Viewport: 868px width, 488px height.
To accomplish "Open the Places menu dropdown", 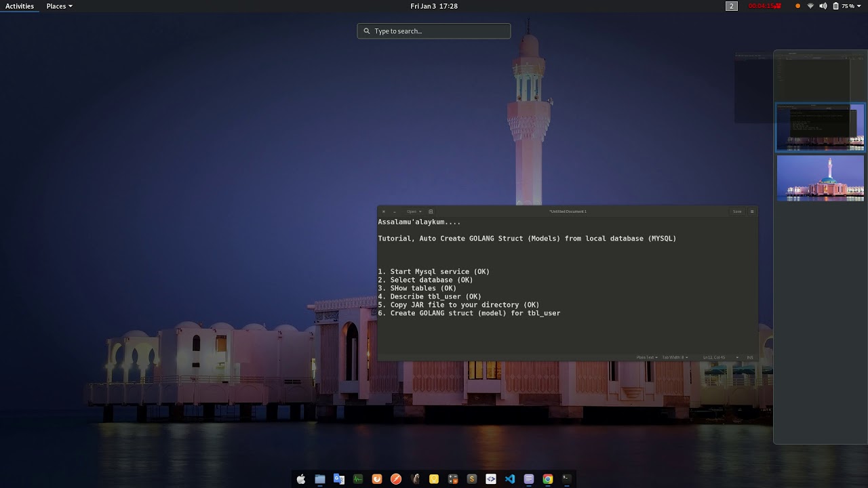I will pyautogui.click(x=59, y=6).
